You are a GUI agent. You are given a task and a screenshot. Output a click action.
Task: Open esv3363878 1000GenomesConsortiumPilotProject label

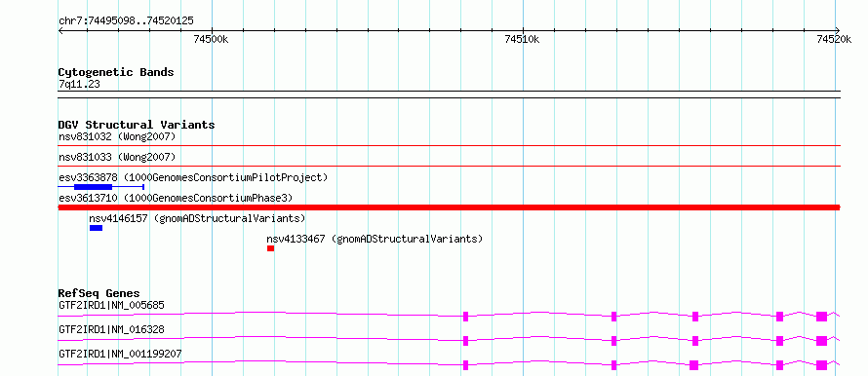[x=193, y=177]
